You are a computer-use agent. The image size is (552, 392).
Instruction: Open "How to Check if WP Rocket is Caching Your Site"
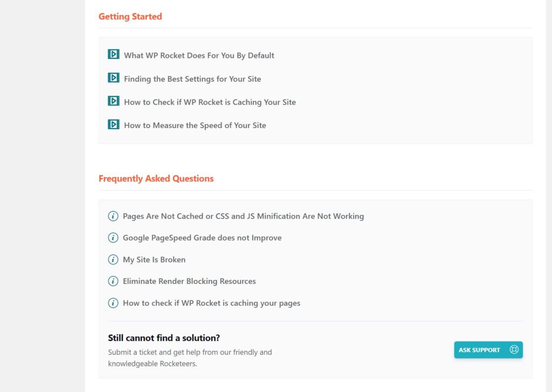tap(210, 102)
